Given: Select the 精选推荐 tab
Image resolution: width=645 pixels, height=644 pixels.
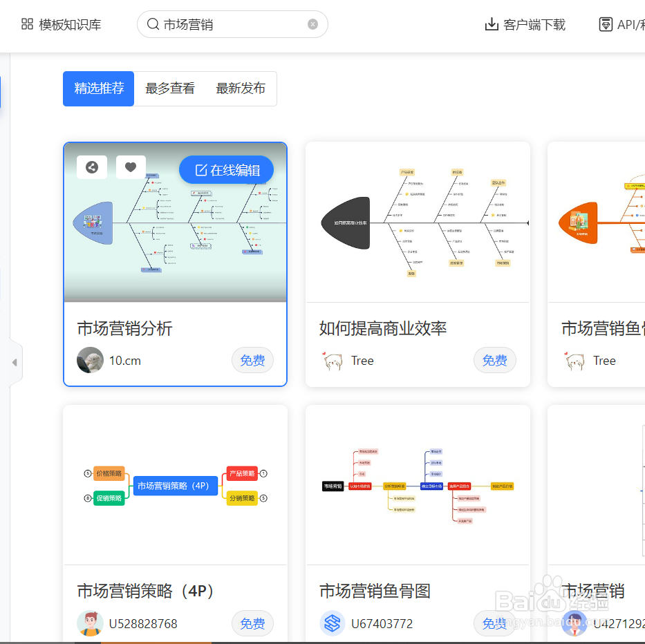Looking at the screenshot, I should point(99,88).
